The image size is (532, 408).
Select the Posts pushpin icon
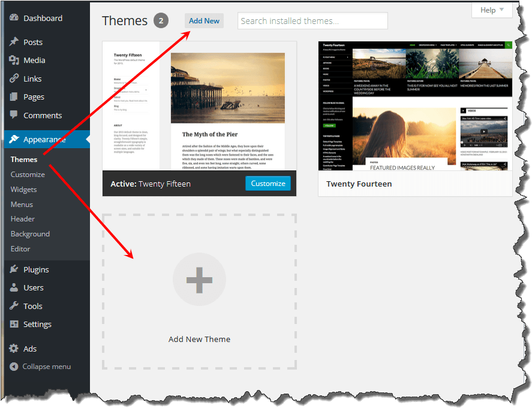[13, 41]
